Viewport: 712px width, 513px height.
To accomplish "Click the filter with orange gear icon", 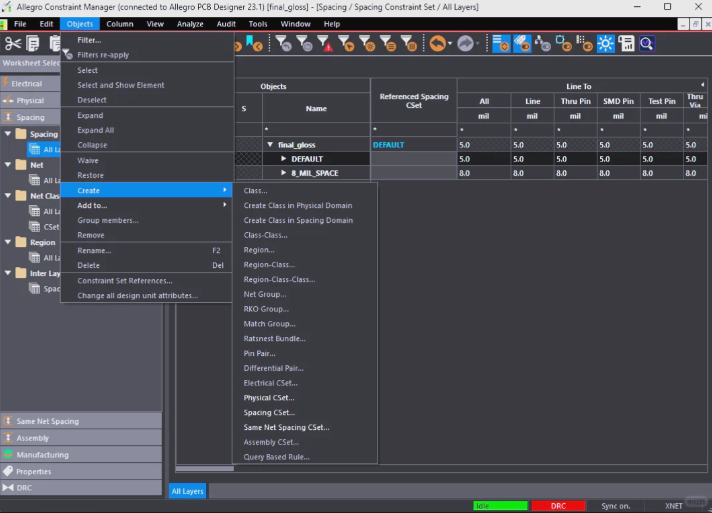I will [x=367, y=44].
